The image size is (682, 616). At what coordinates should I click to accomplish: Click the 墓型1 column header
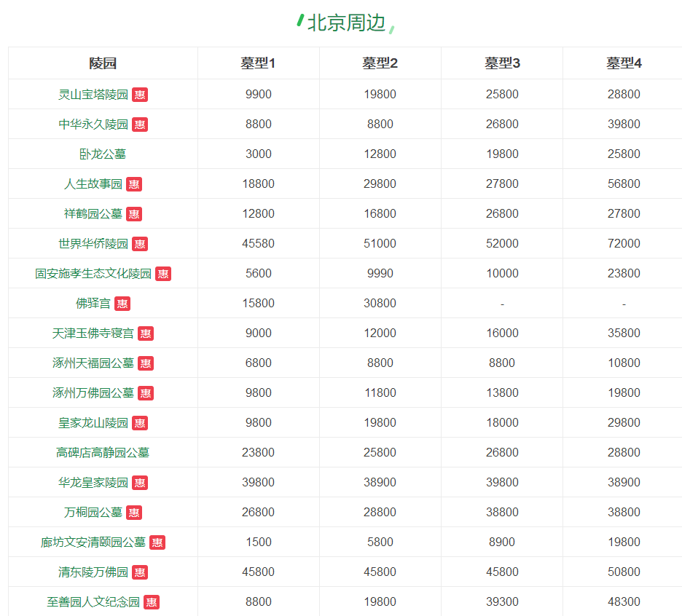[259, 63]
